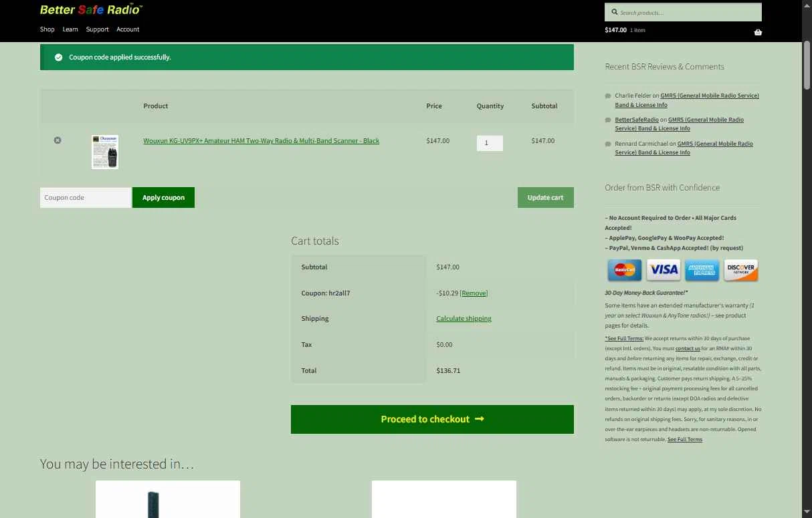Click the Total amount $136.71
Screen dimensions: 812x518
[448, 371]
